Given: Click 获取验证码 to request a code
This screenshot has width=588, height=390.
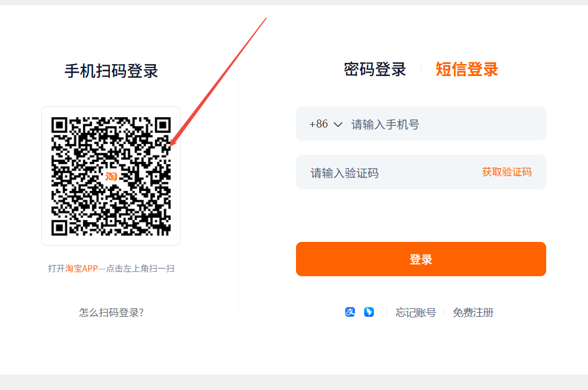Looking at the screenshot, I should coord(506,172).
